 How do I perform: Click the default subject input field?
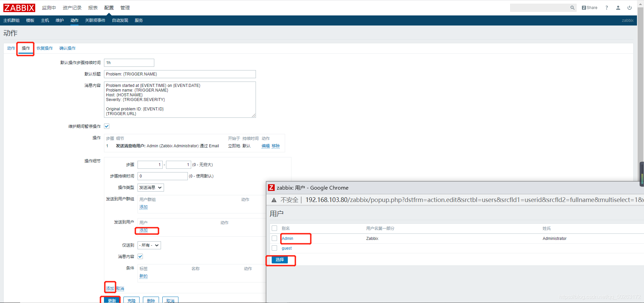[180, 74]
